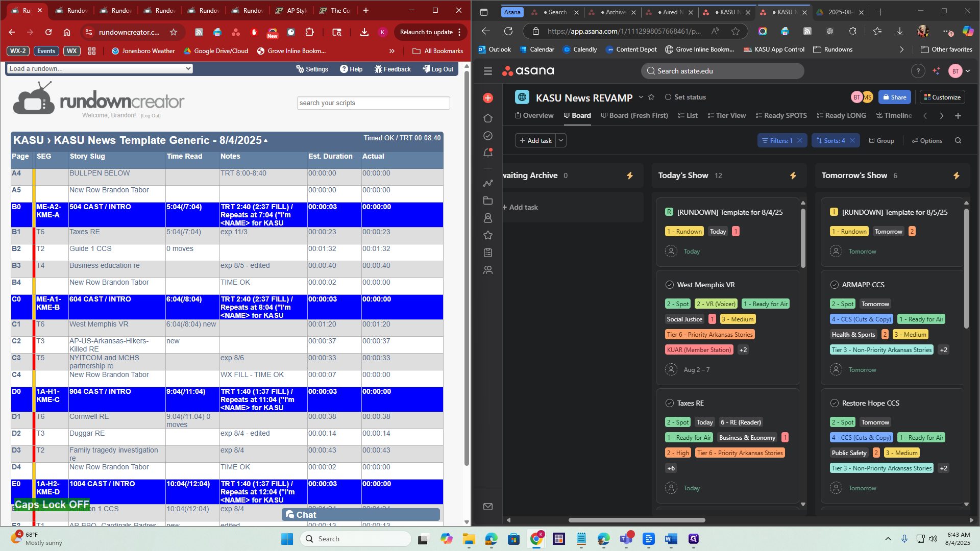The width and height of the screenshot is (980, 551).
Task: Open the Rundown Creator Settings gear
Action: coord(312,69)
